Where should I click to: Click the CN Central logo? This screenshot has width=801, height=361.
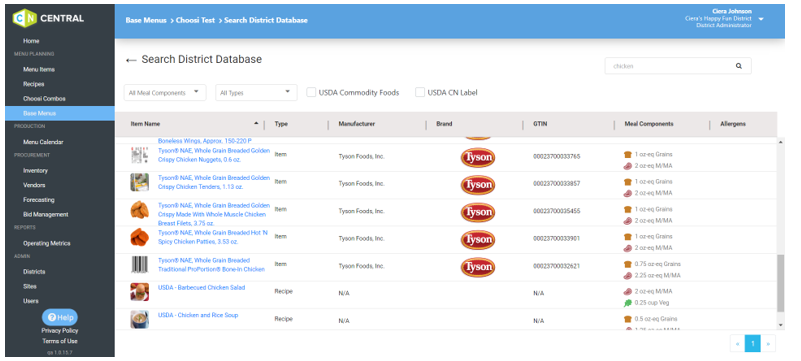[48, 18]
